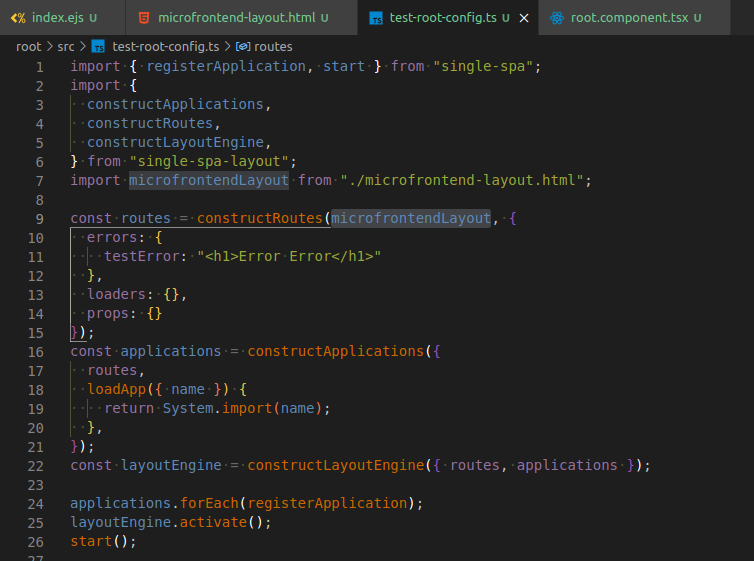Click the chevron after 'root' in breadcrumb
The width and height of the screenshot is (754, 561).
click(50, 47)
